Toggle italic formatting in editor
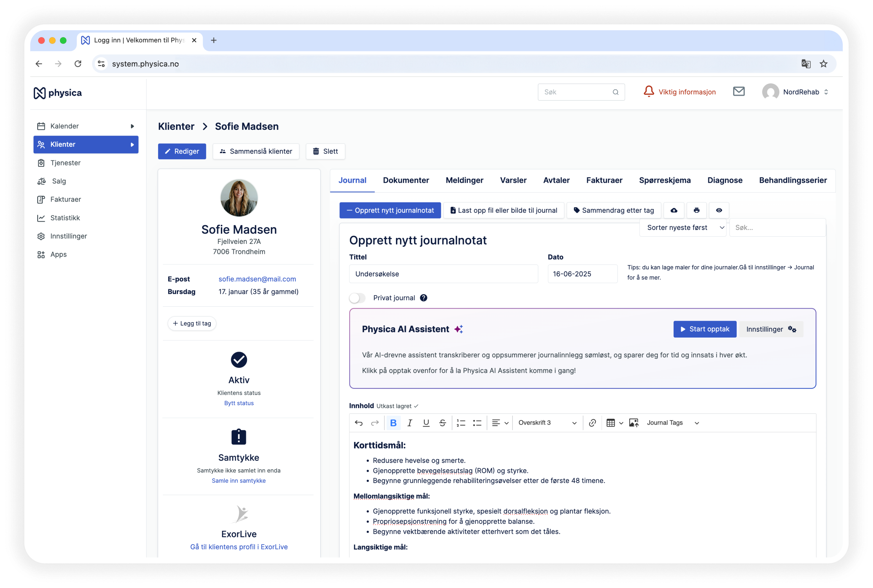The image size is (873, 588). tap(410, 423)
